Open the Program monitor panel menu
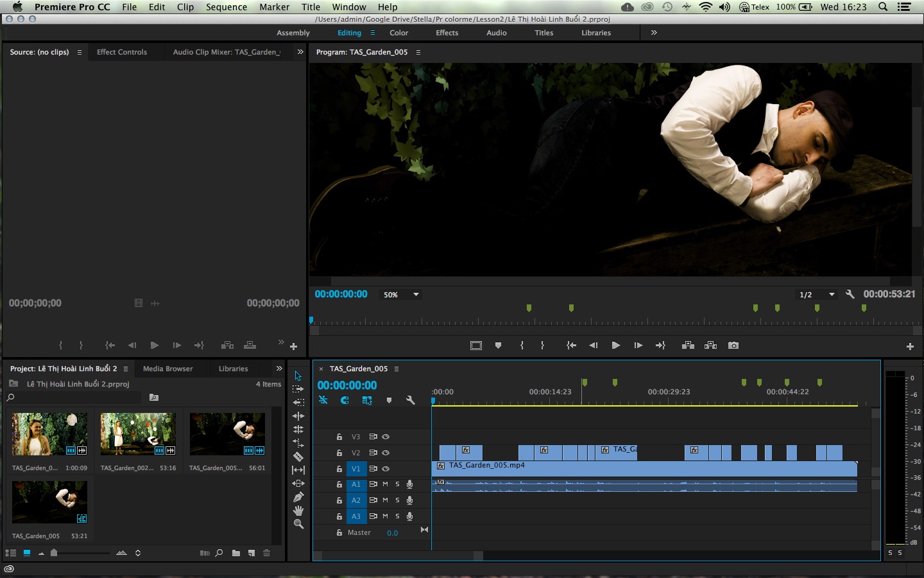This screenshot has width=924, height=578. click(x=418, y=52)
